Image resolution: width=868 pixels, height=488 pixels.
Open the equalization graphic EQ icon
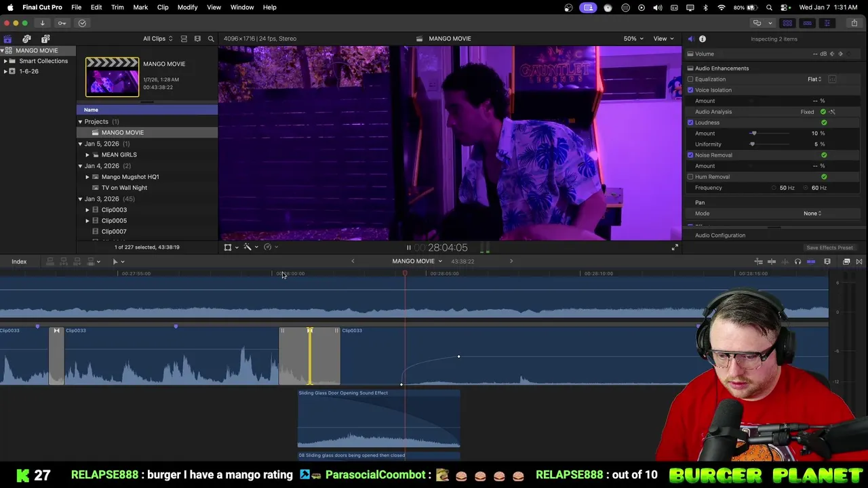tap(832, 79)
